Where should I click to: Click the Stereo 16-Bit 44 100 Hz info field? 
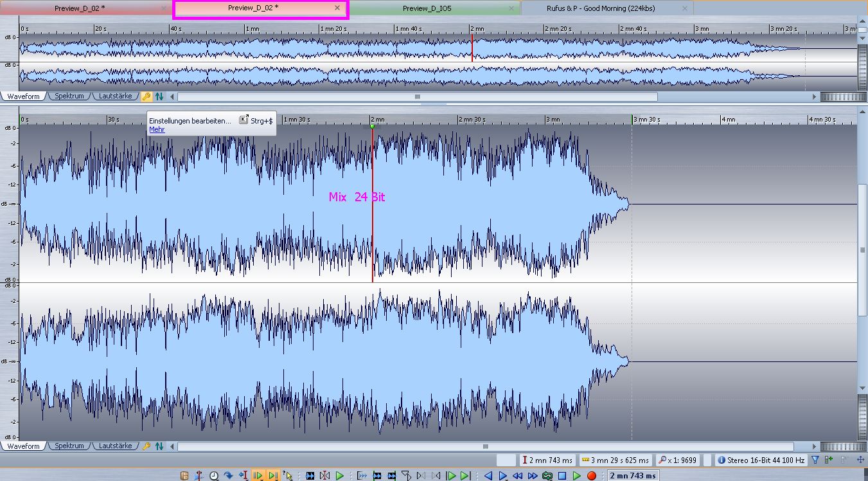pyautogui.click(x=761, y=460)
